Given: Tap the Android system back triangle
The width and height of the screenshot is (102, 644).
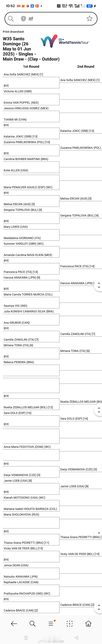Looking at the screenshot, I should point(76,638).
